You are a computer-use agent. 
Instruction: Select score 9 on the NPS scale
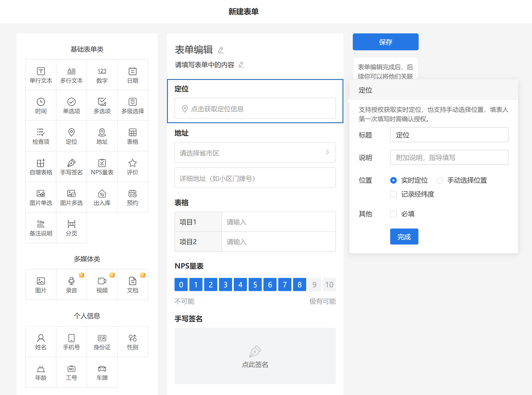click(x=314, y=284)
